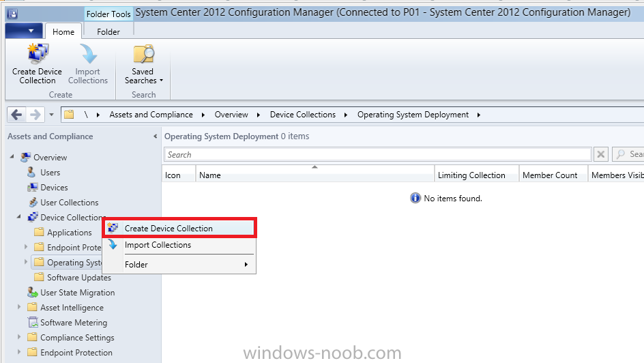
Task: Collapse the Overview tree node
Action: (12, 156)
